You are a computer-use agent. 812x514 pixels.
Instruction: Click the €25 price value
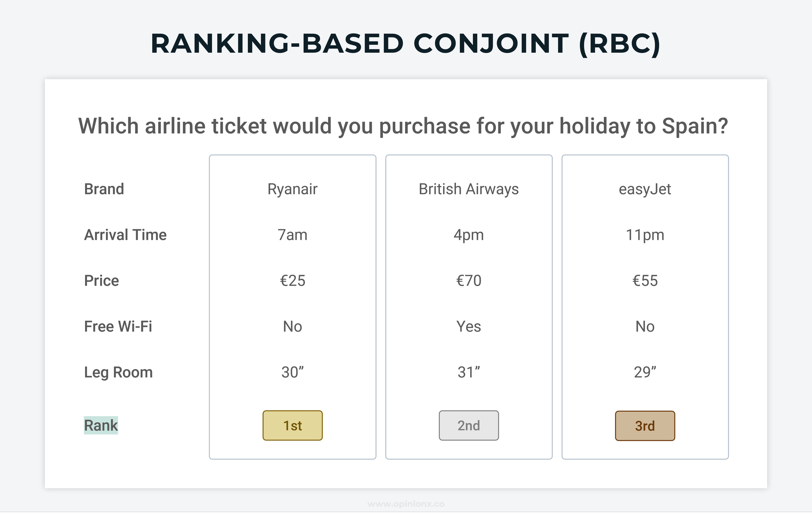tap(292, 281)
